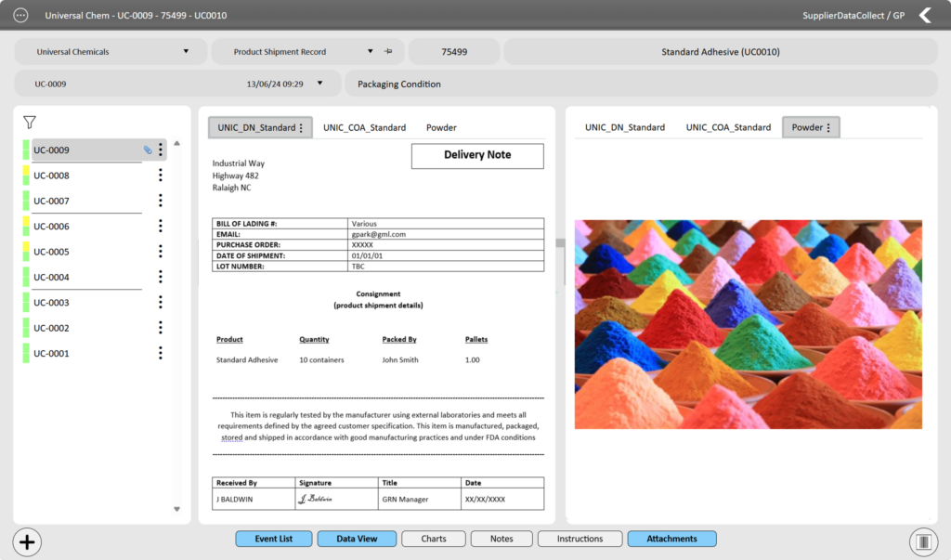Viewport: 951px width, 560px height.
Task: Click the record list scroll up arrow
Action: tap(177, 144)
